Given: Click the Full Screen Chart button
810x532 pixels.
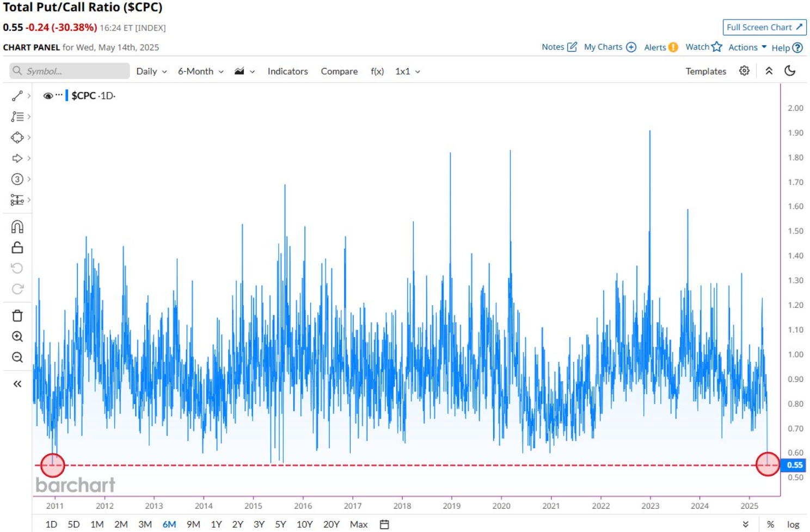Looking at the screenshot, I should click(764, 27).
